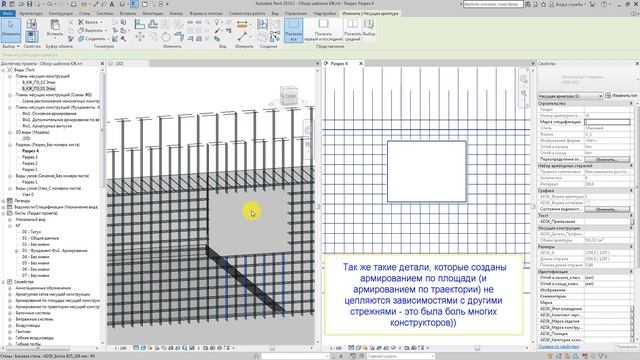Click the light bulb hide-in-view icon
Image resolution: width=640 pixels, height=360 pixels.
(217, 22)
